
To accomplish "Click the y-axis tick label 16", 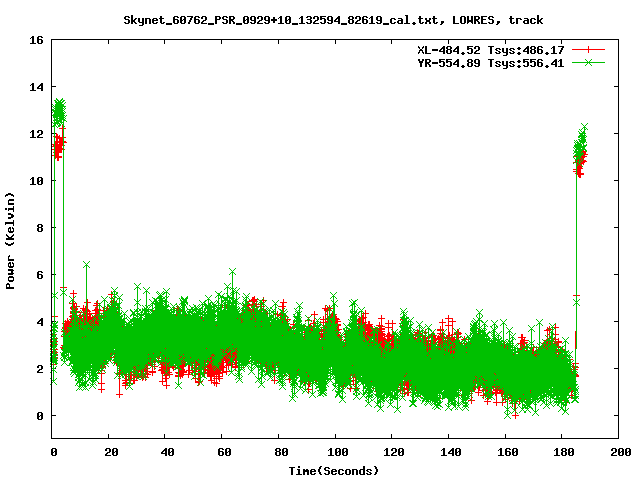I will pyautogui.click(x=36, y=40).
